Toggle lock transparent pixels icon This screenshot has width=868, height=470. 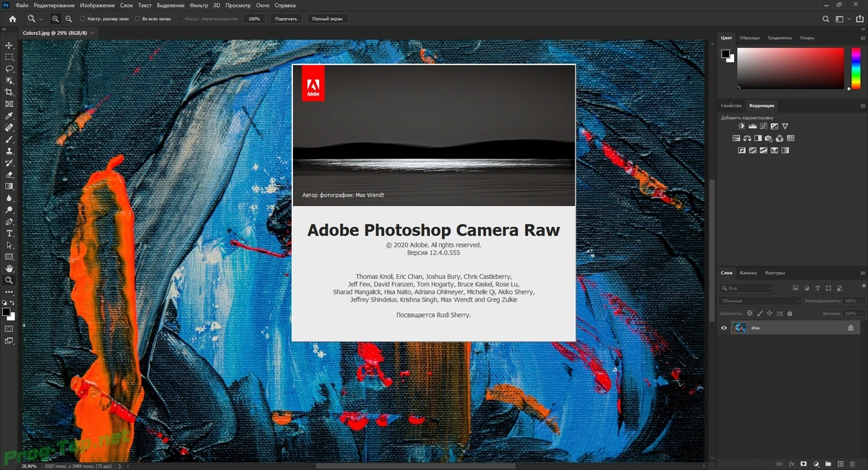tap(749, 313)
